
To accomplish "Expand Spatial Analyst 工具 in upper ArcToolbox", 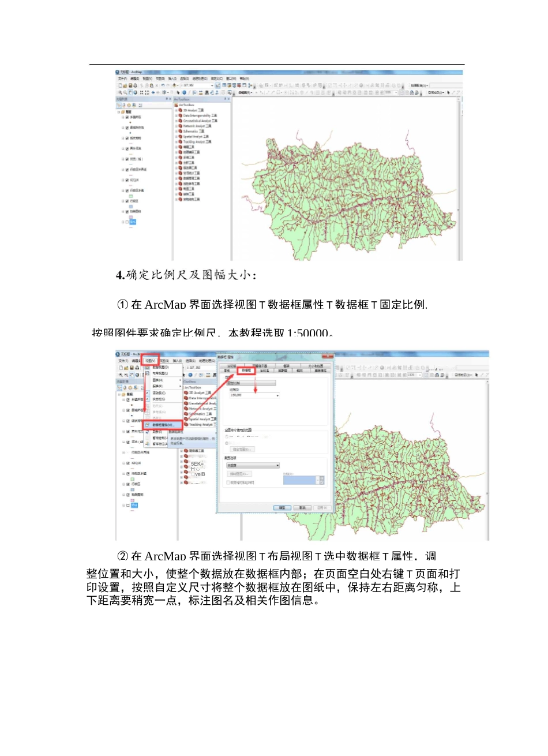I will 177,136.
